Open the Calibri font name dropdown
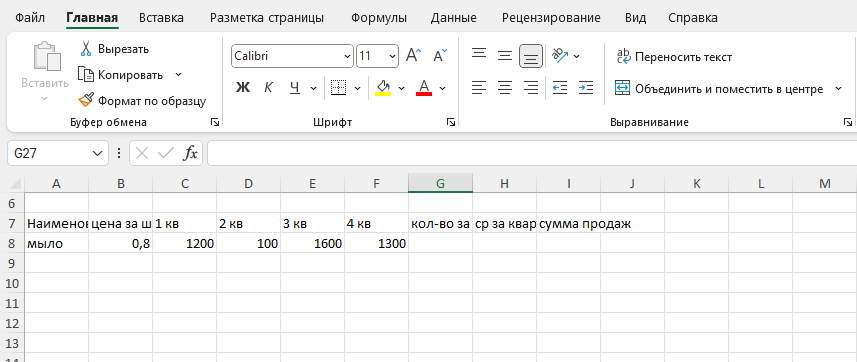This screenshot has height=362, width=857. pyautogui.click(x=348, y=56)
